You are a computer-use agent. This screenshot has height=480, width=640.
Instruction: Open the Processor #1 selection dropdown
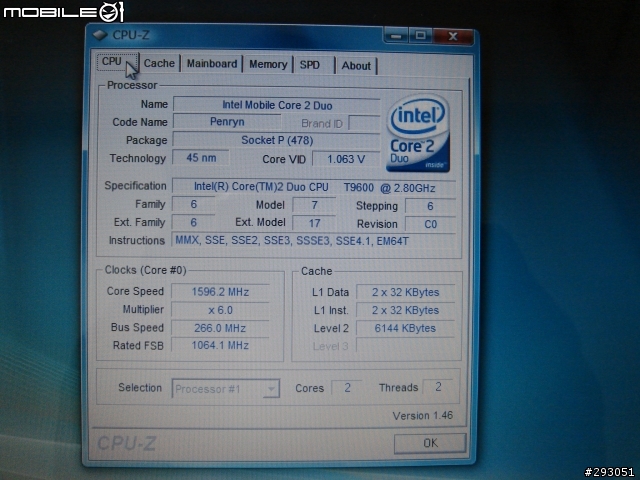(226, 389)
